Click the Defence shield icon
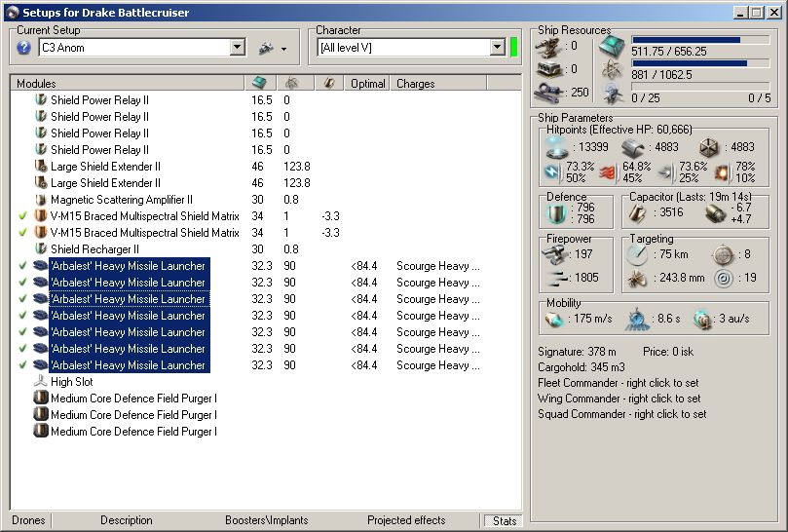The width and height of the screenshot is (788, 532). point(554,212)
